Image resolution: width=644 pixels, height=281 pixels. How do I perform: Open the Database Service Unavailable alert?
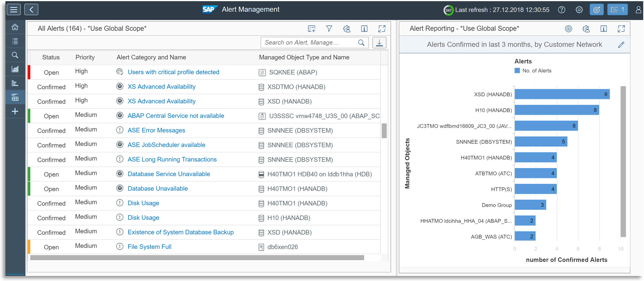pyautogui.click(x=169, y=174)
